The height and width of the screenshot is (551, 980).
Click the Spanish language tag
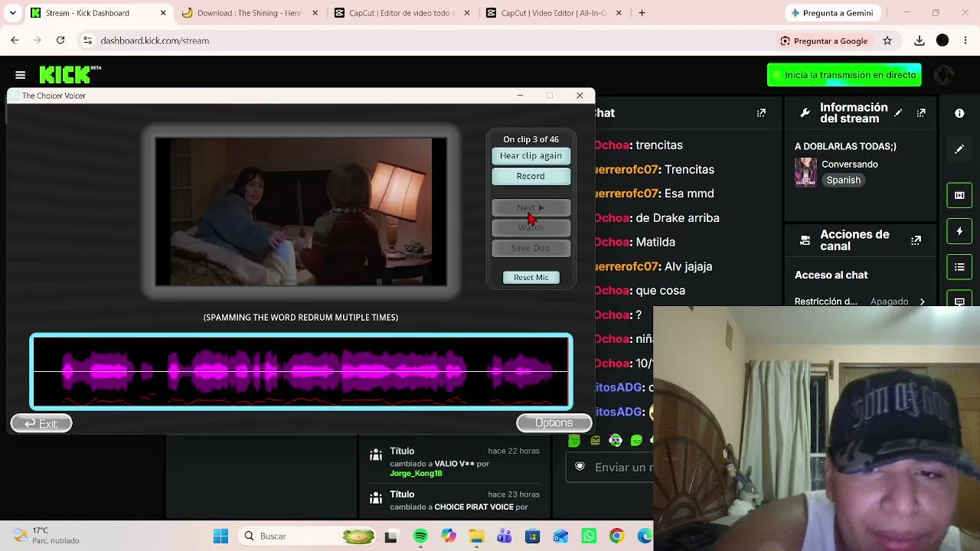coord(843,180)
